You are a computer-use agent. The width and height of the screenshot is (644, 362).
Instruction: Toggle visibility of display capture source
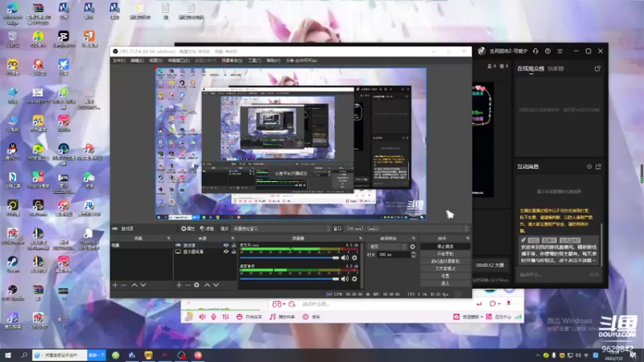pos(225,252)
